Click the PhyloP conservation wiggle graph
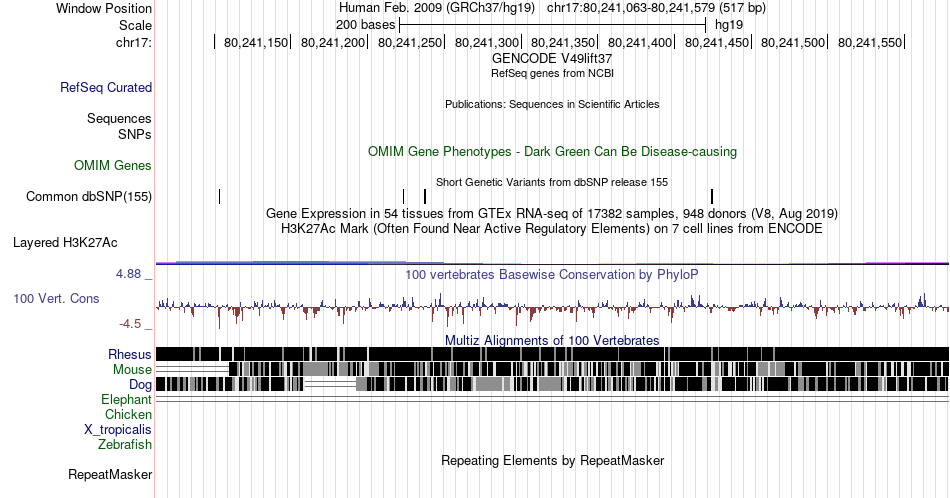950x498 pixels. (x=552, y=307)
